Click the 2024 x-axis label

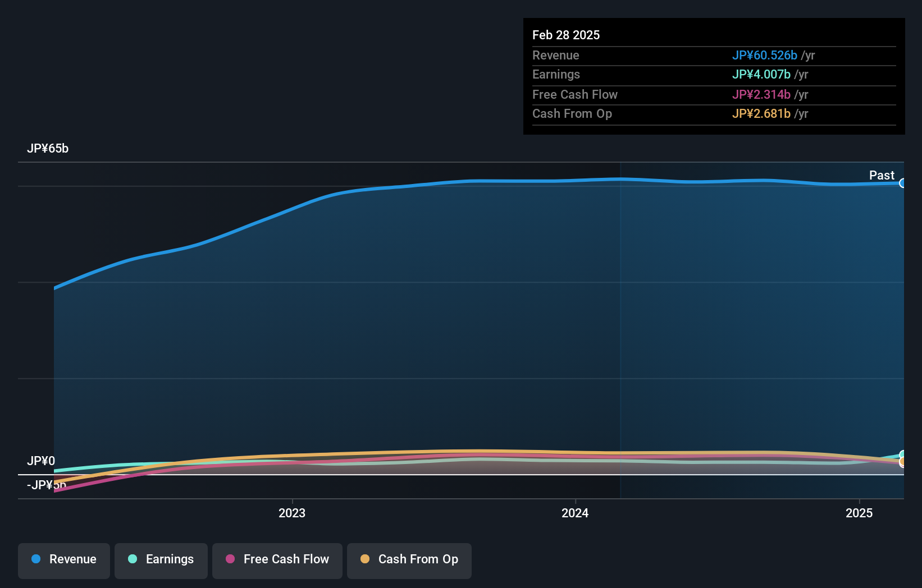[575, 513]
